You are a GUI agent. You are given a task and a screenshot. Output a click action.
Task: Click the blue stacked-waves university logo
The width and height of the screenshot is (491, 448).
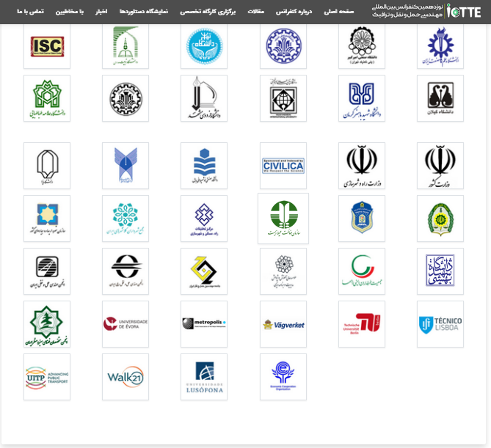click(x=204, y=166)
